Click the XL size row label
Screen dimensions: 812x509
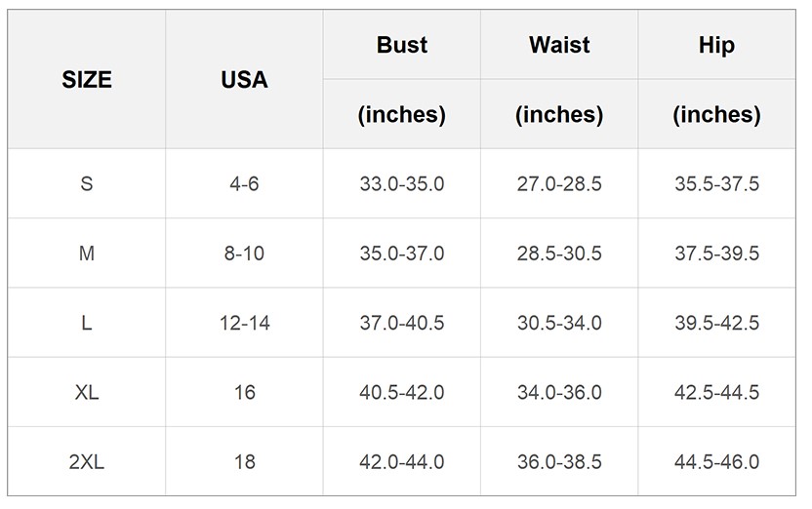pyautogui.click(x=87, y=393)
